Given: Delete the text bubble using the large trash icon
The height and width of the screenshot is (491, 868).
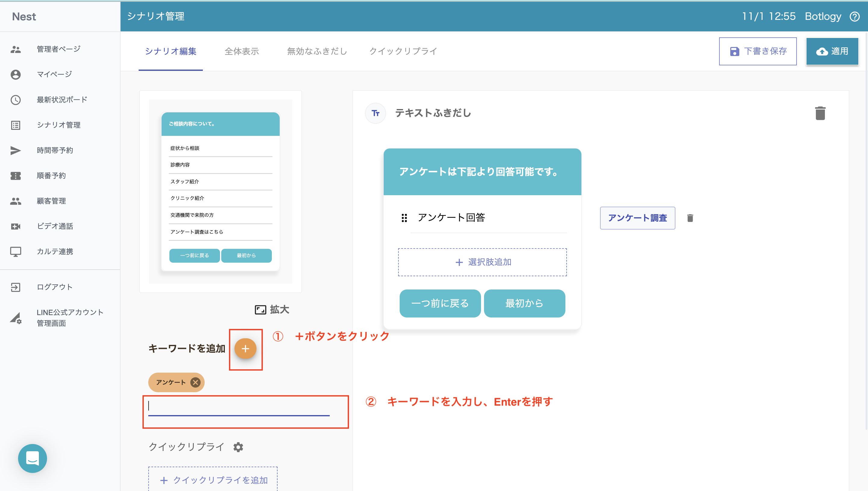Looking at the screenshot, I should [x=820, y=113].
